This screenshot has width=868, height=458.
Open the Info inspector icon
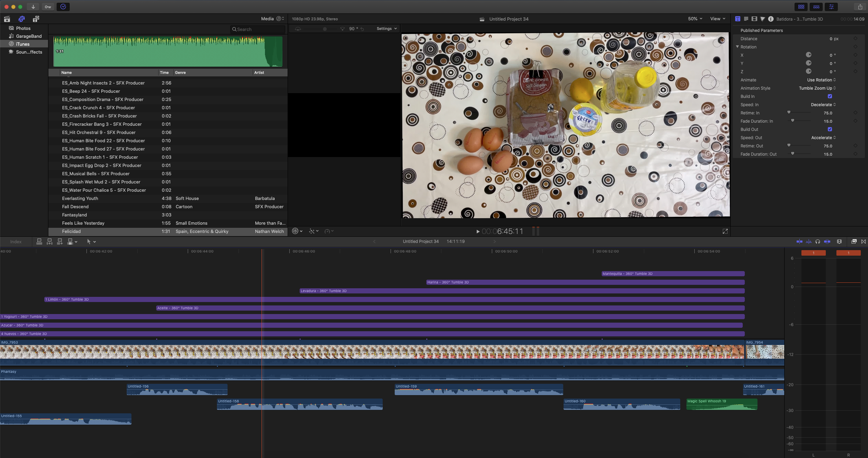tap(771, 19)
